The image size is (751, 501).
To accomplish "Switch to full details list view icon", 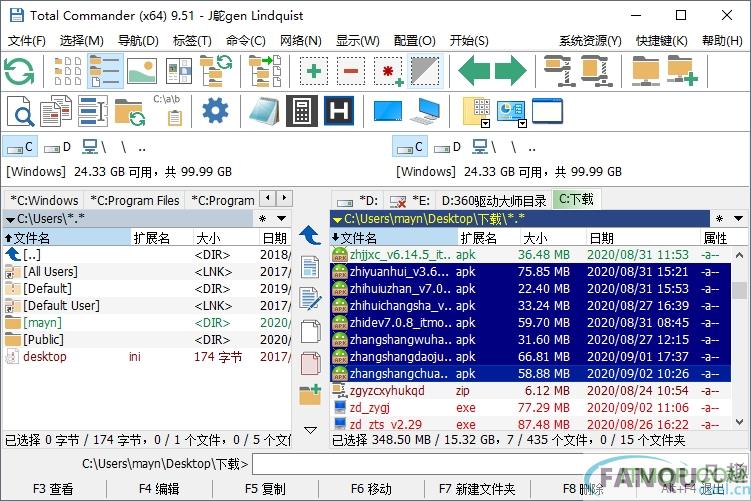I will 105,71.
